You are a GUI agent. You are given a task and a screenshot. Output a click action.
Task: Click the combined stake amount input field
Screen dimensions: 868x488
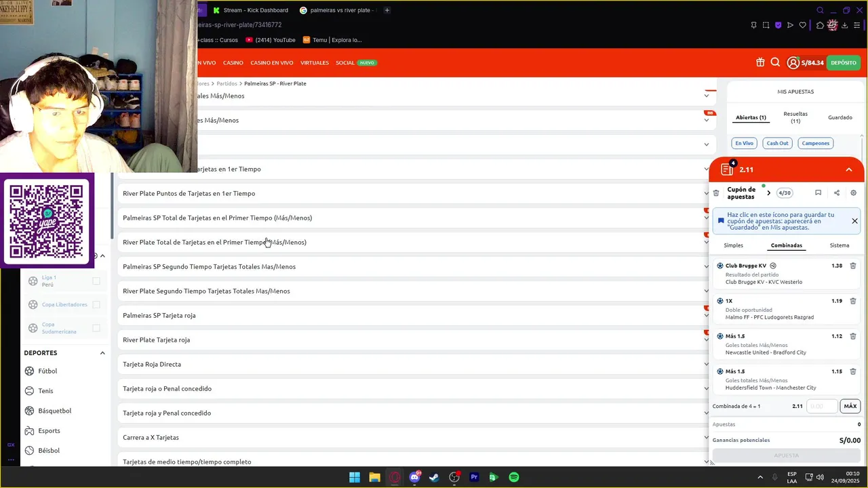(822, 406)
